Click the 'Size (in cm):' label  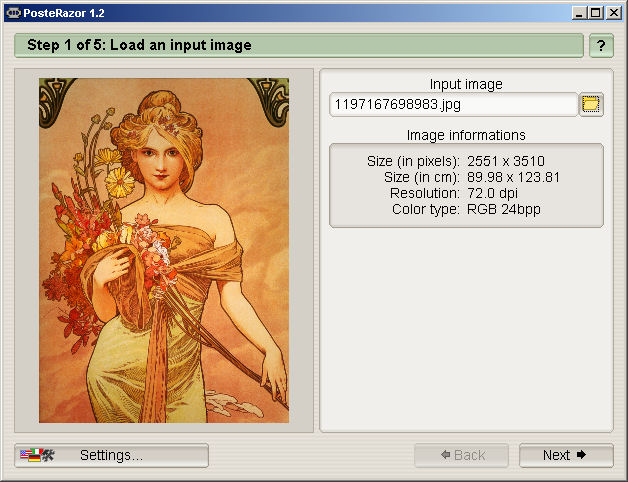pyautogui.click(x=422, y=177)
